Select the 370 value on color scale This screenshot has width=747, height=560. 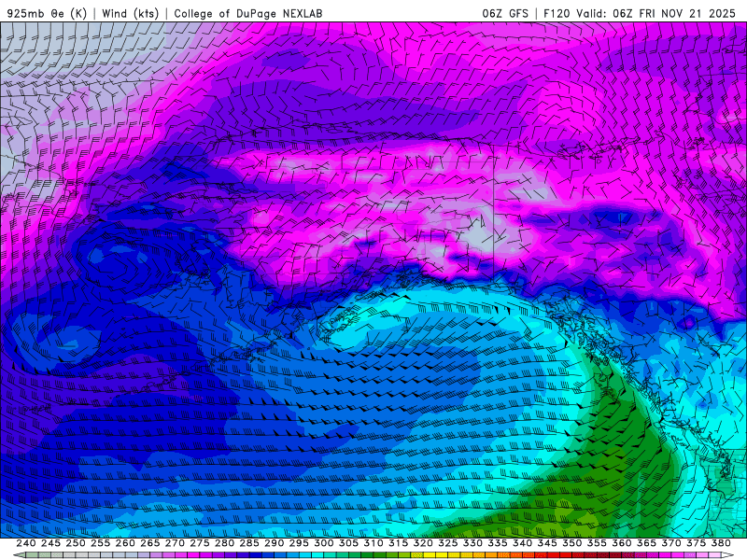tap(671, 543)
